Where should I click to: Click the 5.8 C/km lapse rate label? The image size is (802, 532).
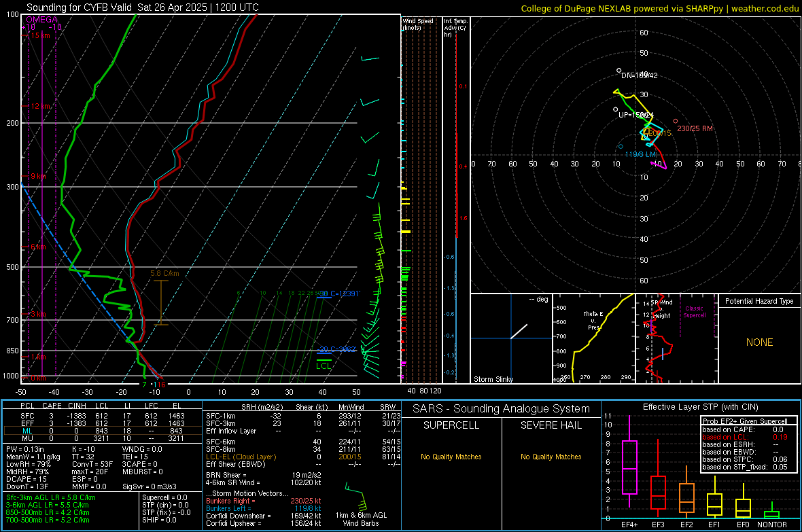164,273
